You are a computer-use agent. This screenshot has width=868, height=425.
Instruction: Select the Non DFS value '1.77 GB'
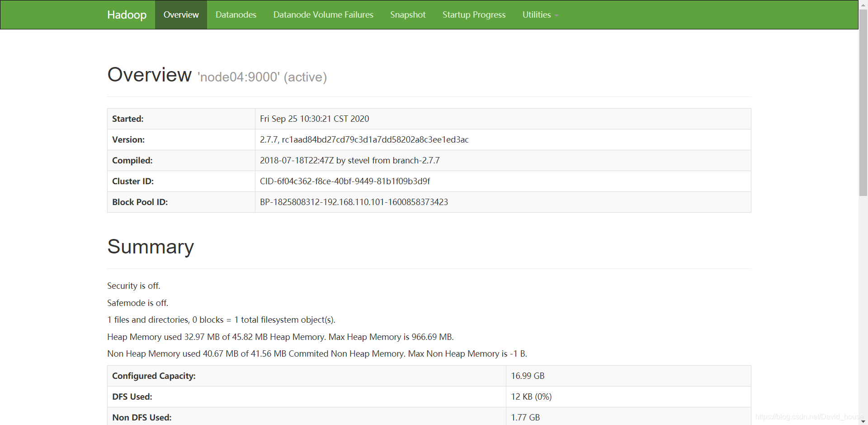[x=525, y=417]
